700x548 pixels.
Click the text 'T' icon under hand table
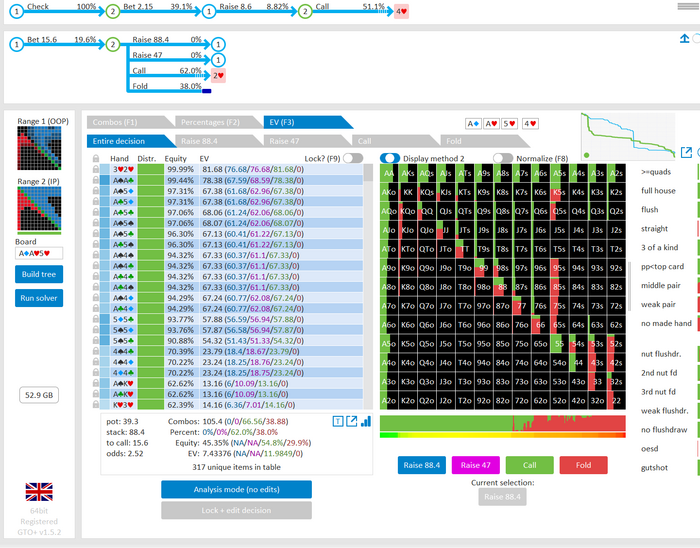point(338,422)
